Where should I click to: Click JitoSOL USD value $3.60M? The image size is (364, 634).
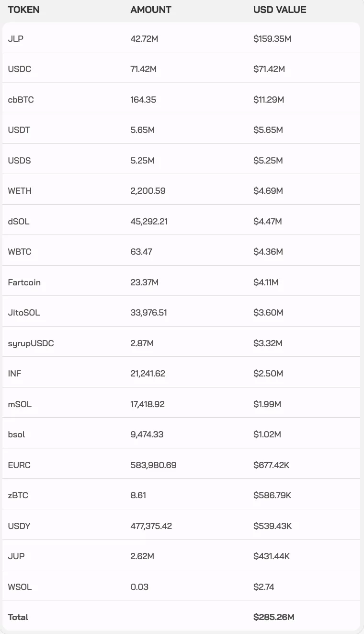(x=268, y=313)
